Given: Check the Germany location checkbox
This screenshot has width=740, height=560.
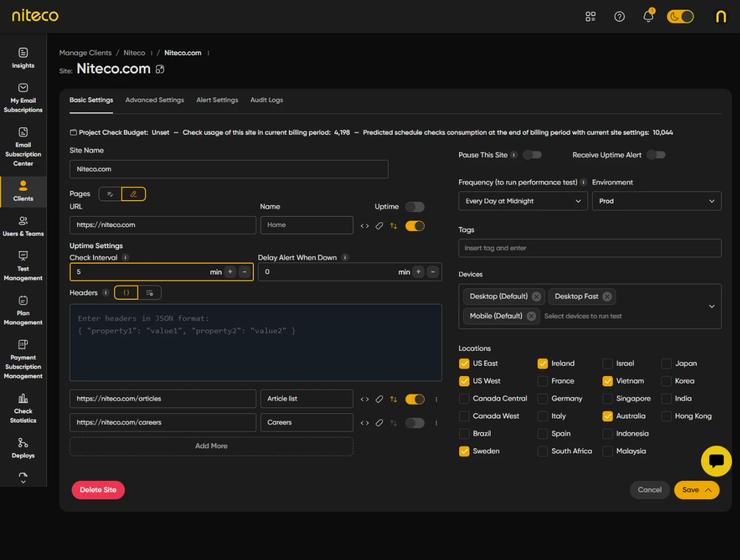Looking at the screenshot, I should (x=542, y=399).
